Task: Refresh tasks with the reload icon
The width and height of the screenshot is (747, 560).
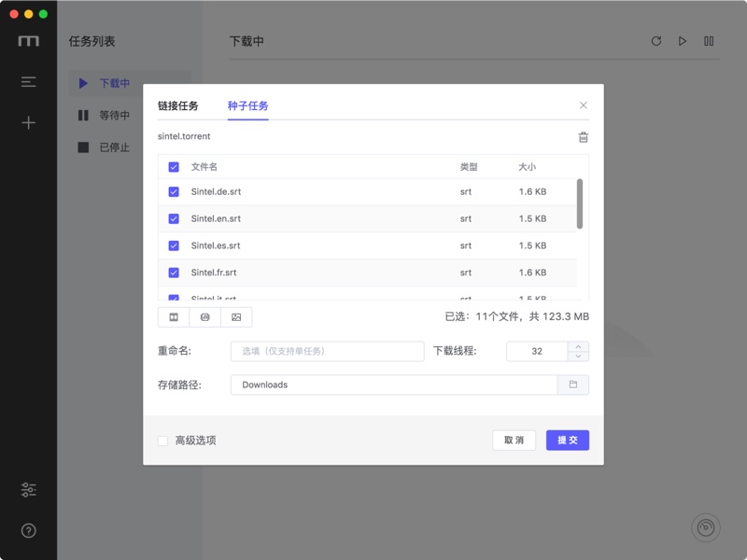Action: (x=656, y=40)
